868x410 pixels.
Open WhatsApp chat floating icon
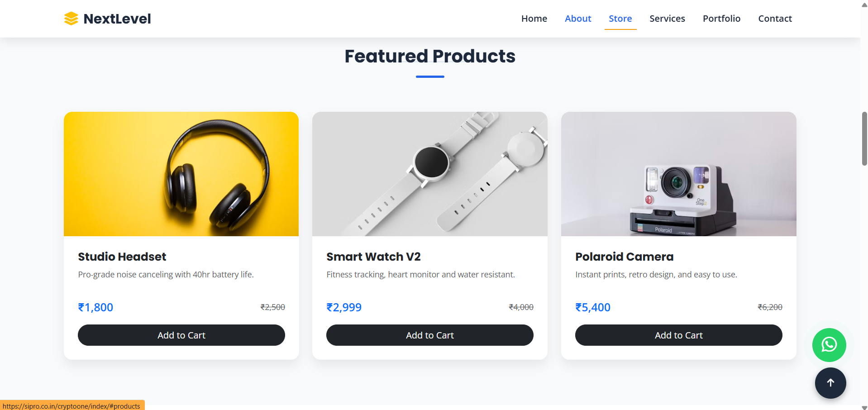click(x=829, y=345)
